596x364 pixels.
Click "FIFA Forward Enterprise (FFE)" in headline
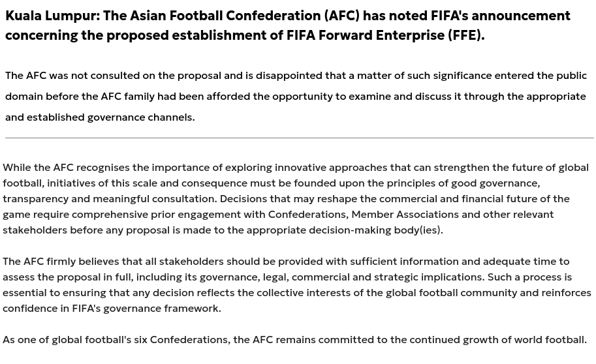(x=385, y=35)
